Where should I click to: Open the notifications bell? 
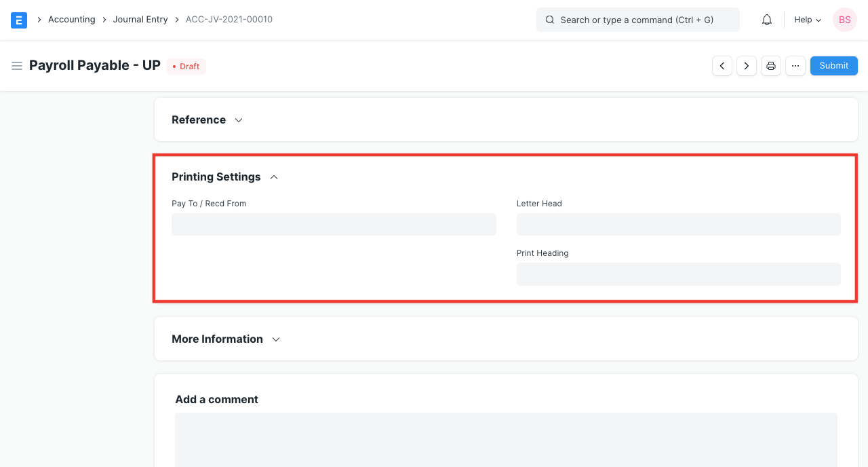[766, 20]
